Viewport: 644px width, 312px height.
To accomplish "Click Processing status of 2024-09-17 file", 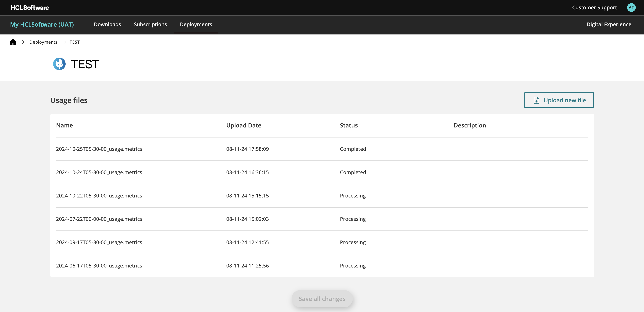I will [x=353, y=242].
